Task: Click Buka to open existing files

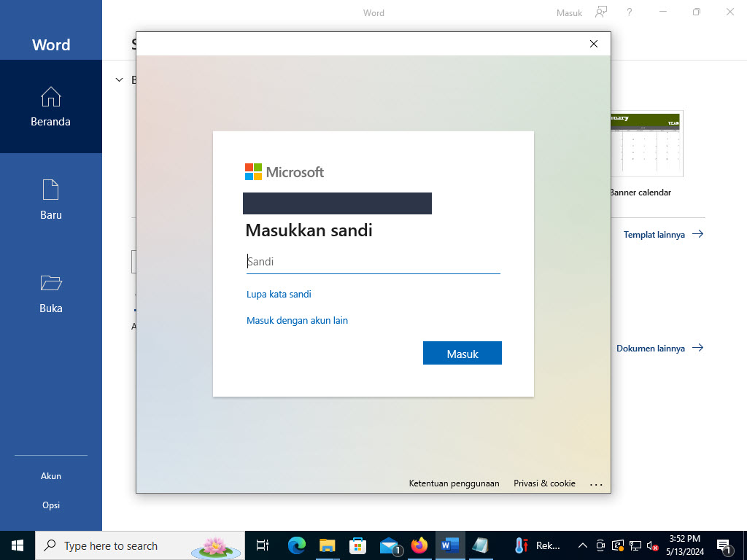Action: (50, 292)
